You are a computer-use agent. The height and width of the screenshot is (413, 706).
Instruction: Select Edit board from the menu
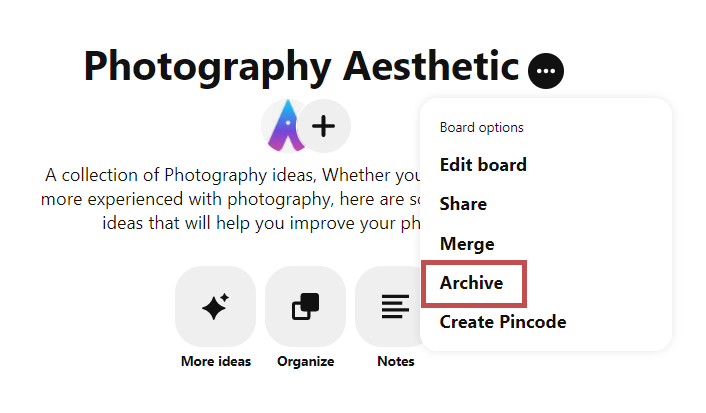click(483, 165)
